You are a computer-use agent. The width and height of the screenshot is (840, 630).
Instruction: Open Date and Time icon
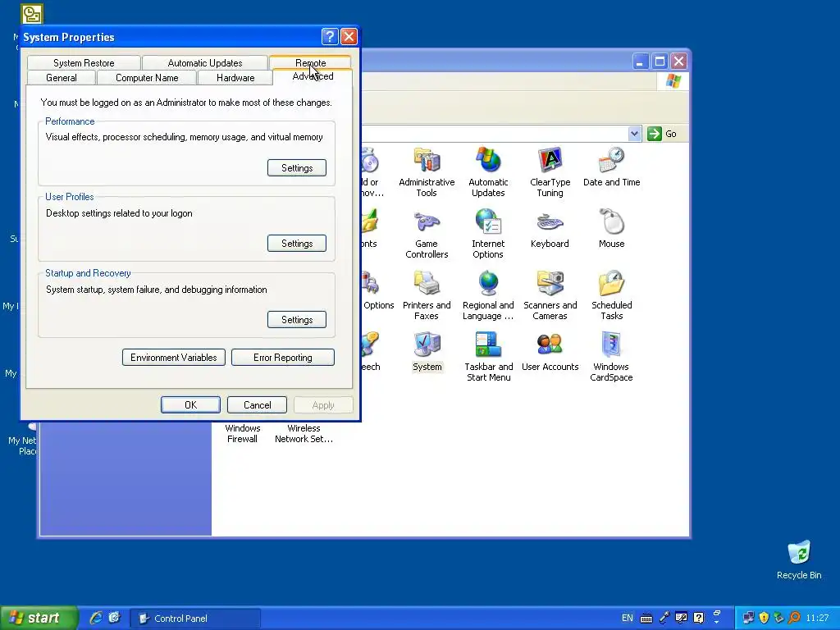click(x=611, y=167)
